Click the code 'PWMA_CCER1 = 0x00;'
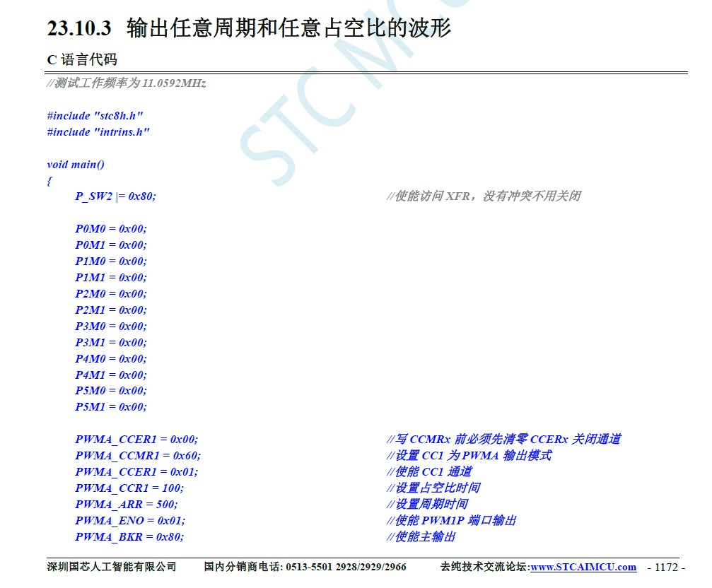This screenshot has height=588, width=712. click(136, 440)
